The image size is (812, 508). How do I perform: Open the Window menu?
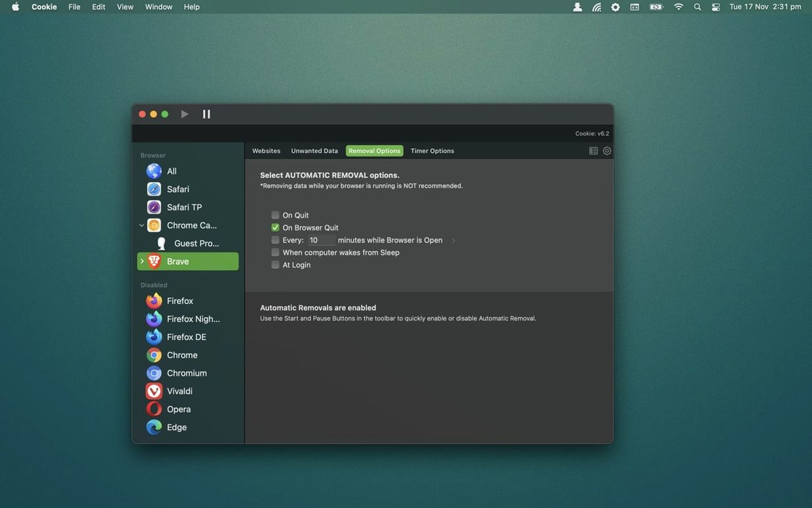click(x=159, y=7)
